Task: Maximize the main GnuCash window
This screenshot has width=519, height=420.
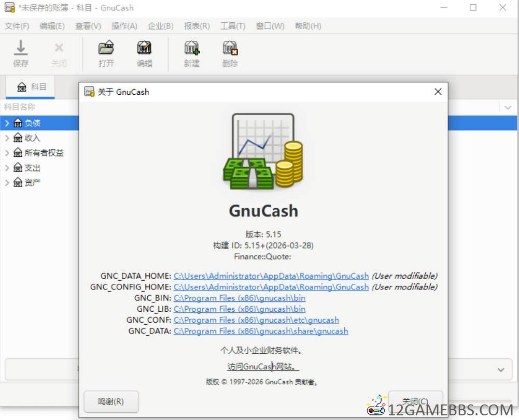Action: pos(473,8)
